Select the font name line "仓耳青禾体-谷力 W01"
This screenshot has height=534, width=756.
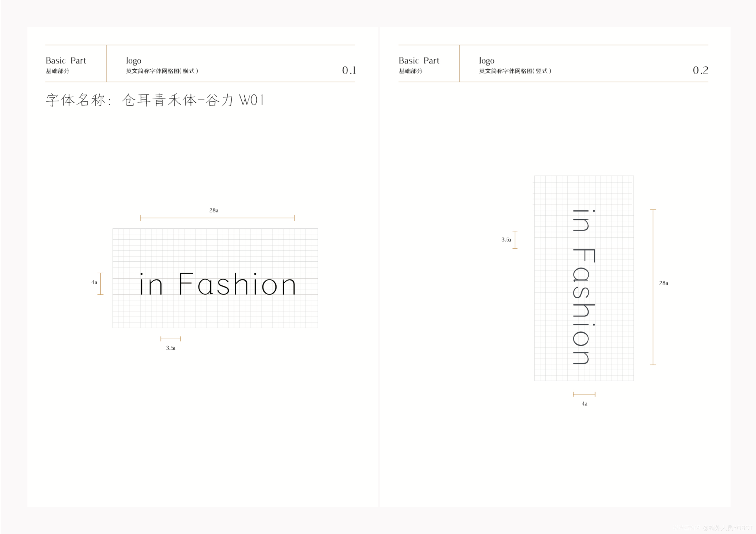tap(193, 100)
